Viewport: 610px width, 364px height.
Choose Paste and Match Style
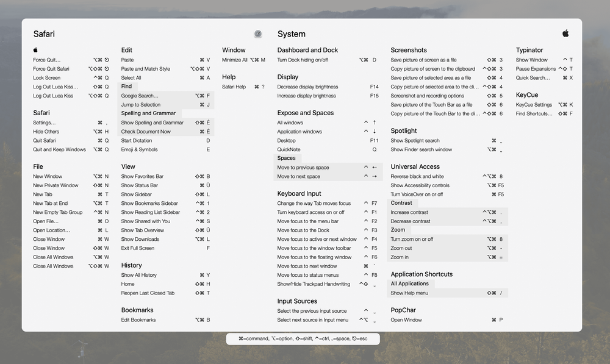166,69
